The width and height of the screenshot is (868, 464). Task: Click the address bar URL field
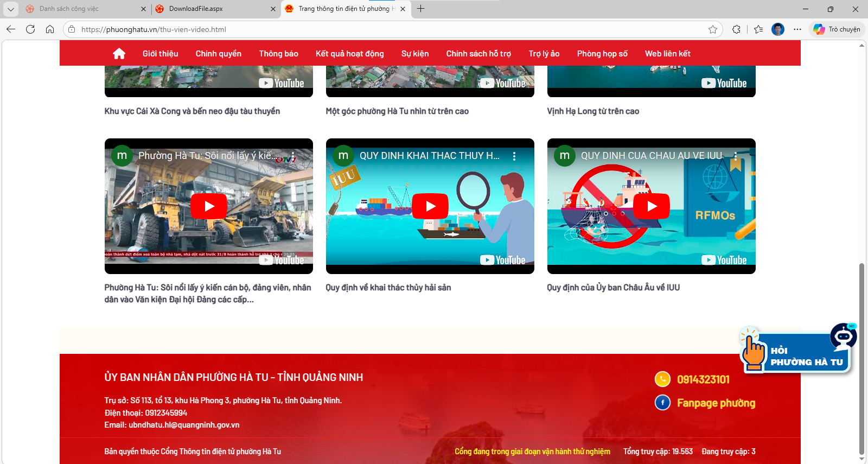380,29
